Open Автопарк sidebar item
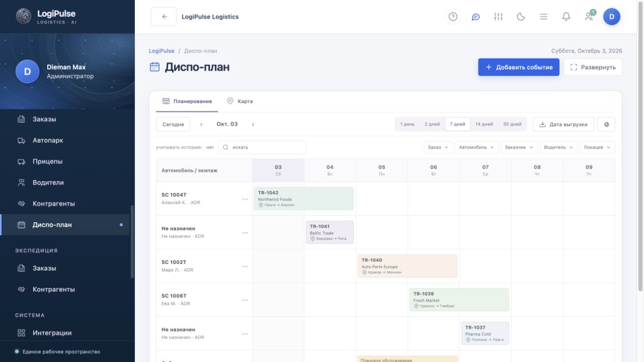This screenshot has width=644, height=362. tap(65, 140)
